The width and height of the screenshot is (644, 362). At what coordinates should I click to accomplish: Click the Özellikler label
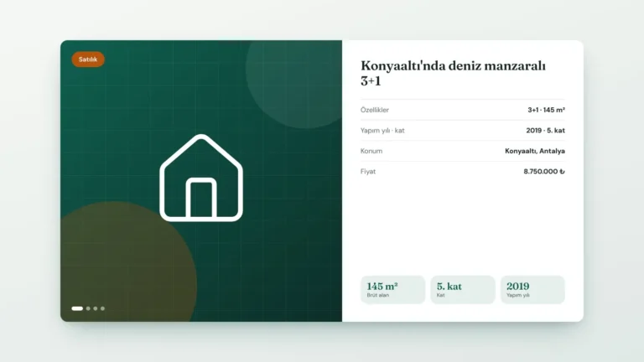pyautogui.click(x=375, y=110)
